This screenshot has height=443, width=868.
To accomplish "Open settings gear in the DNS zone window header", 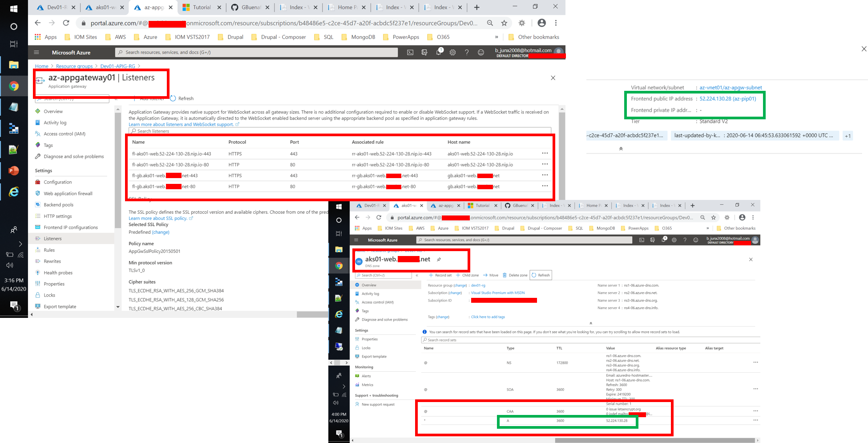I will point(674,240).
